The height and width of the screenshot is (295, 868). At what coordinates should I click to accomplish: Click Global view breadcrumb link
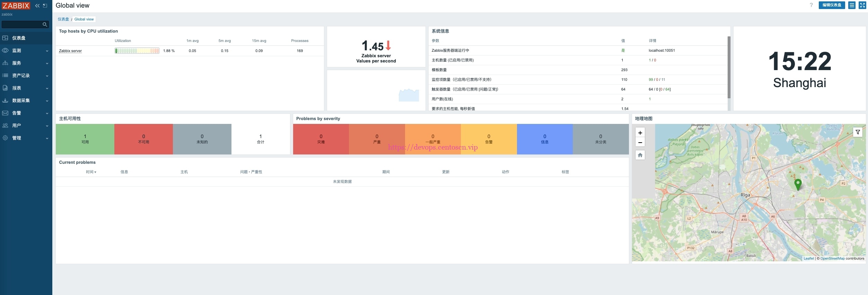pyautogui.click(x=84, y=19)
